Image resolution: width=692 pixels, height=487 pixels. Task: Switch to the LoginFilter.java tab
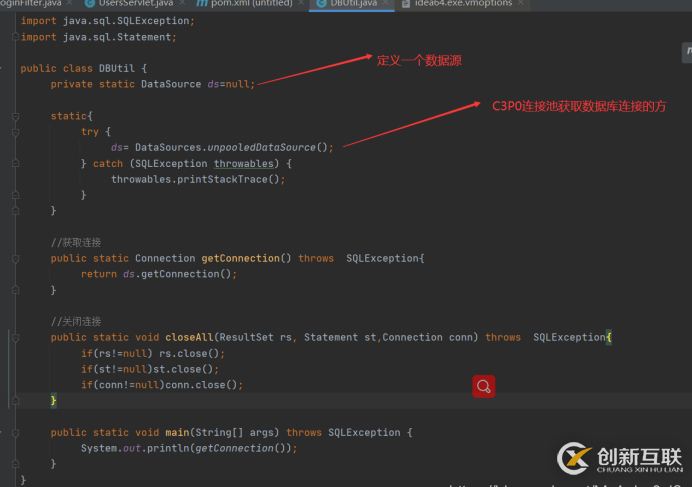pos(32,4)
